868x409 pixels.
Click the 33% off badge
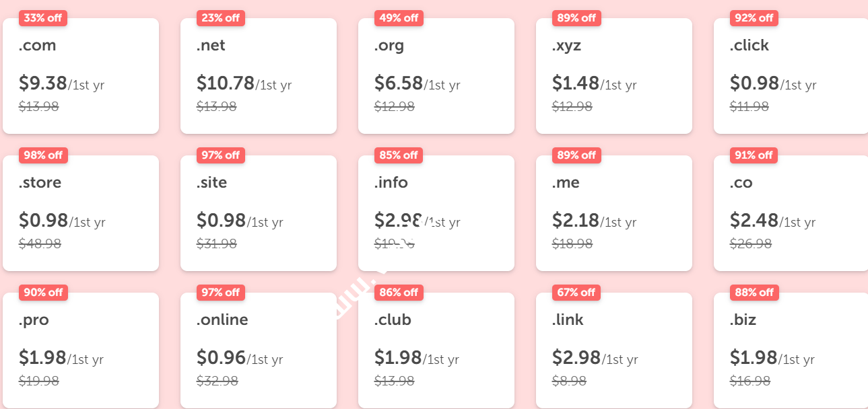coord(43,18)
